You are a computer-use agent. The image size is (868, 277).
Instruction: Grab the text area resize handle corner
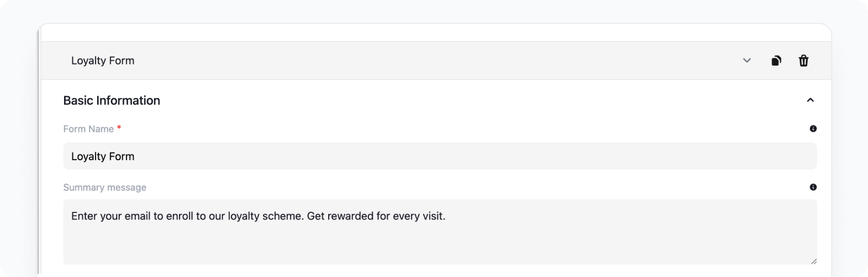tap(814, 261)
